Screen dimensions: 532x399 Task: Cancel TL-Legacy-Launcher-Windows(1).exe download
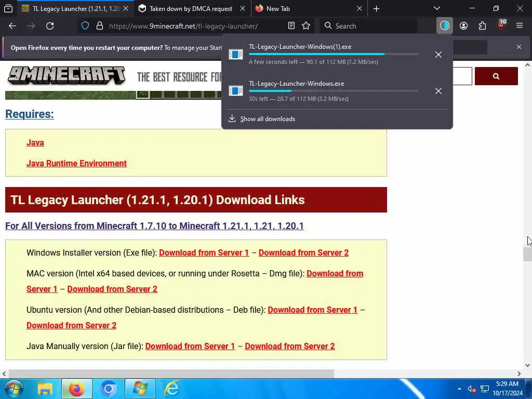point(438,54)
